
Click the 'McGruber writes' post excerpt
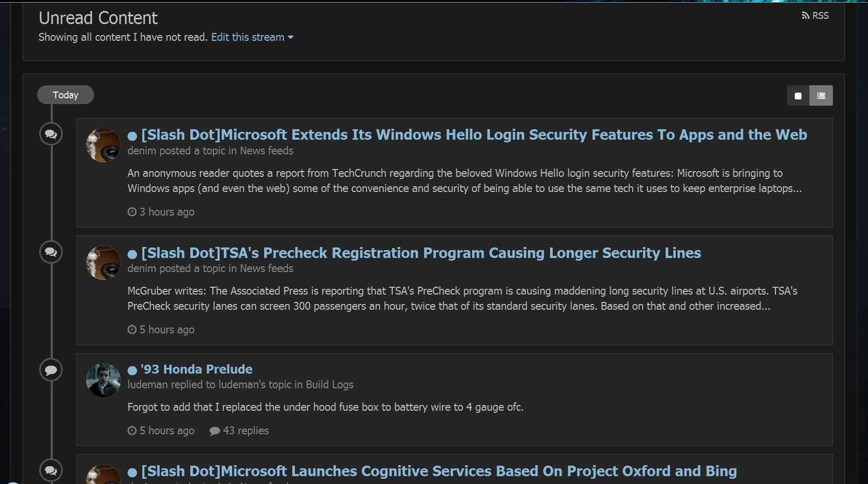[462, 298]
